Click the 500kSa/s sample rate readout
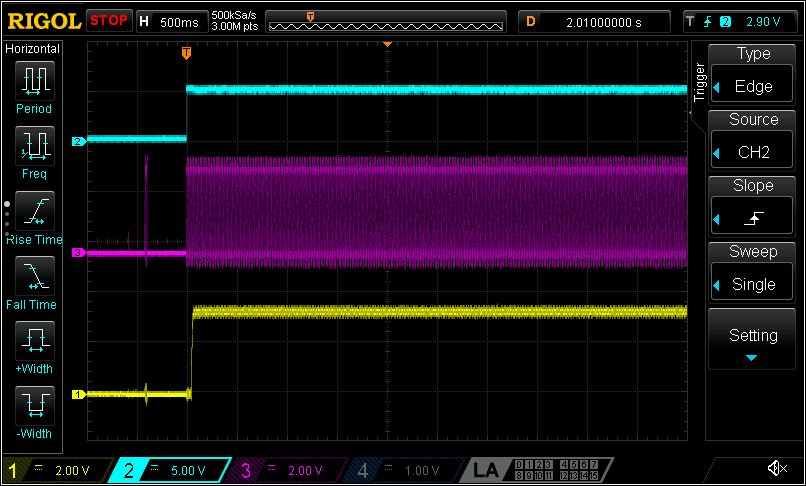806x486 pixels. tap(234, 15)
